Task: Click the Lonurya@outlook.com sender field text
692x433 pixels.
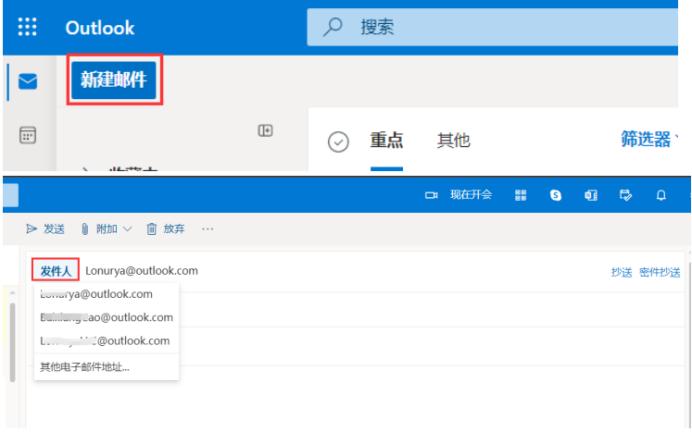Action: (x=142, y=271)
